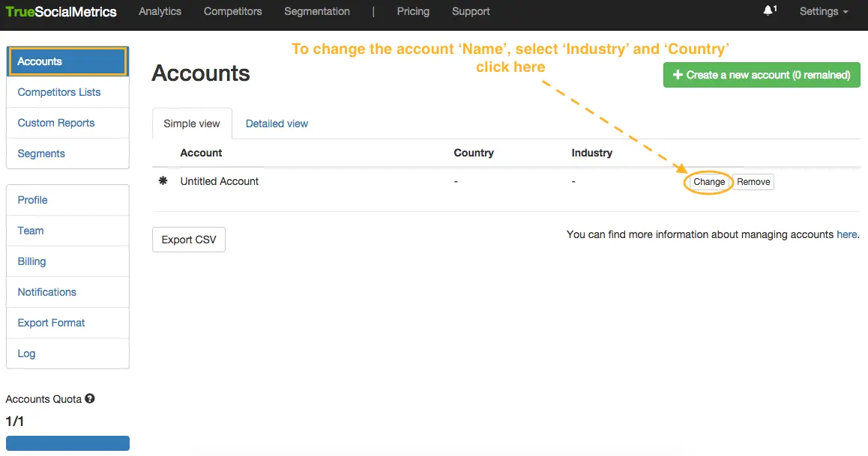Select the Simple view tab
Viewport: 868px width, 456px height.
click(x=192, y=124)
